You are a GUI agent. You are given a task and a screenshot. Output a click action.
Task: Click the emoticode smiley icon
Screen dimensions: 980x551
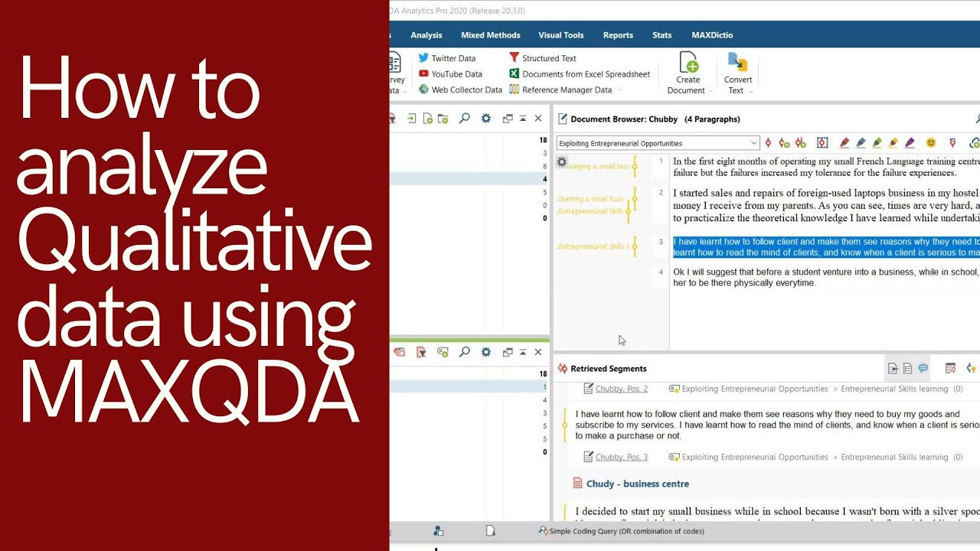tap(931, 143)
